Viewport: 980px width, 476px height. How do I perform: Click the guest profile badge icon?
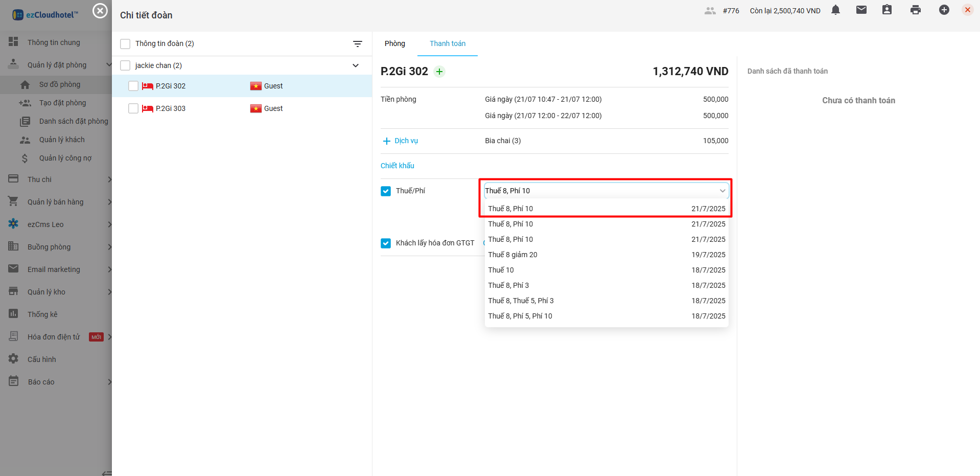[x=887, y=10]
